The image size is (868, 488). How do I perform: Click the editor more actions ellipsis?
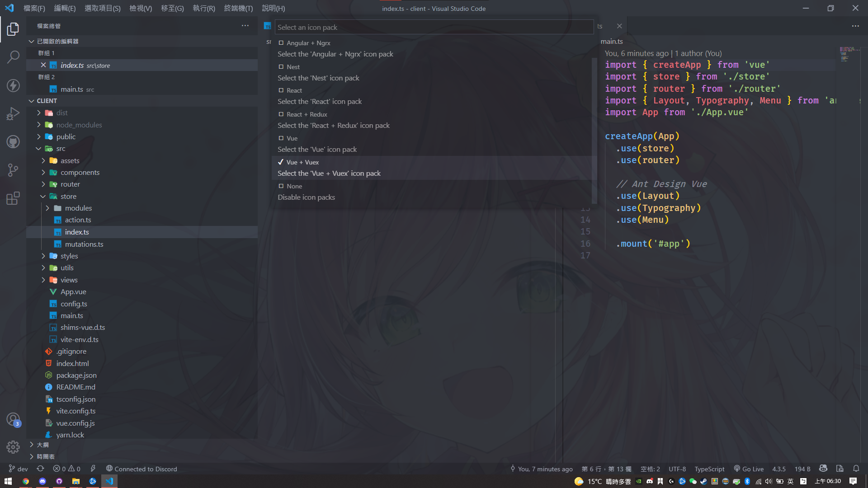coord(855,26)
